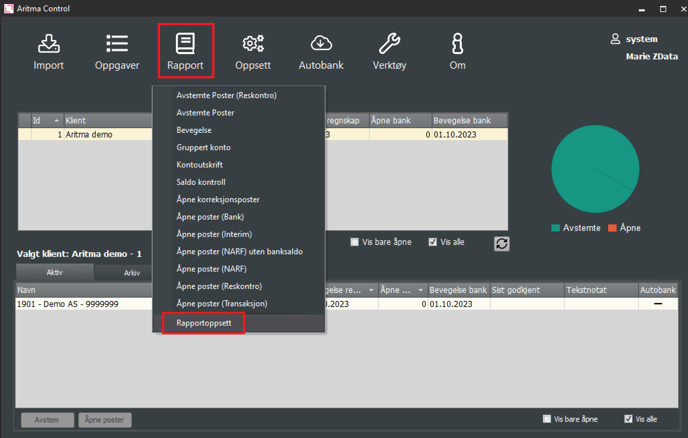Enable upper Vis bare åpne checkbox
Viewport: 688px width, 438px height.
[x=355, y=242]
